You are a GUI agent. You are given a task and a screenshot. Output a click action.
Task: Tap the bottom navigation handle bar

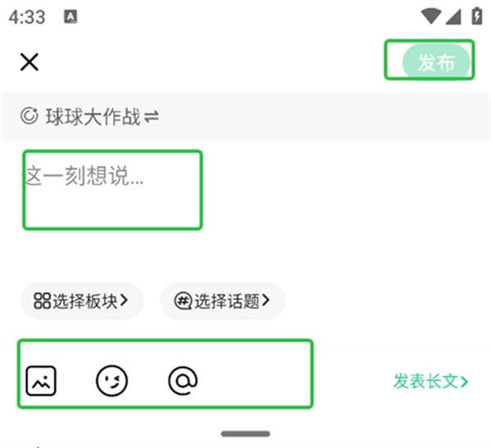coord(245,433)
